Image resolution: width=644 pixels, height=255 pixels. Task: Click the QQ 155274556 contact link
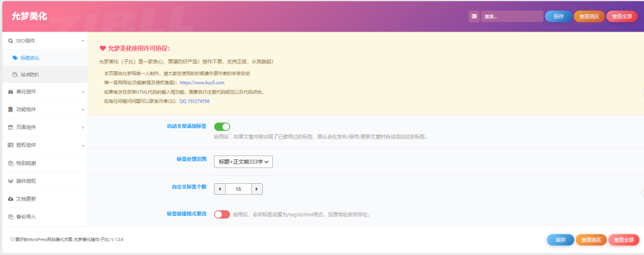[194, 101]
